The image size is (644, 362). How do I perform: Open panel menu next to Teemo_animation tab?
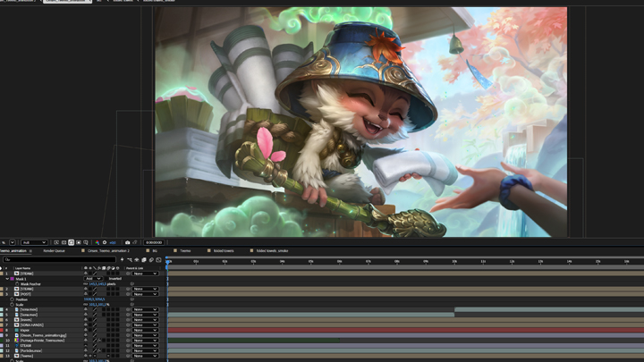(30, 251)
